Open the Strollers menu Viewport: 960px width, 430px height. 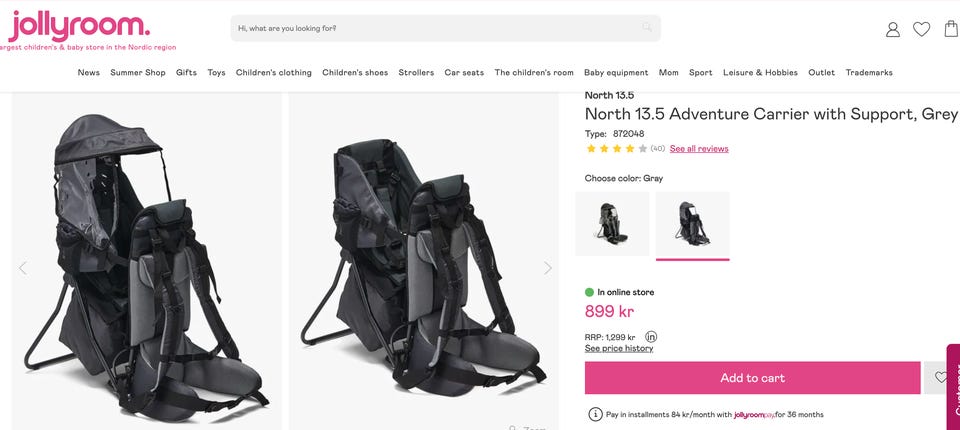416,72
